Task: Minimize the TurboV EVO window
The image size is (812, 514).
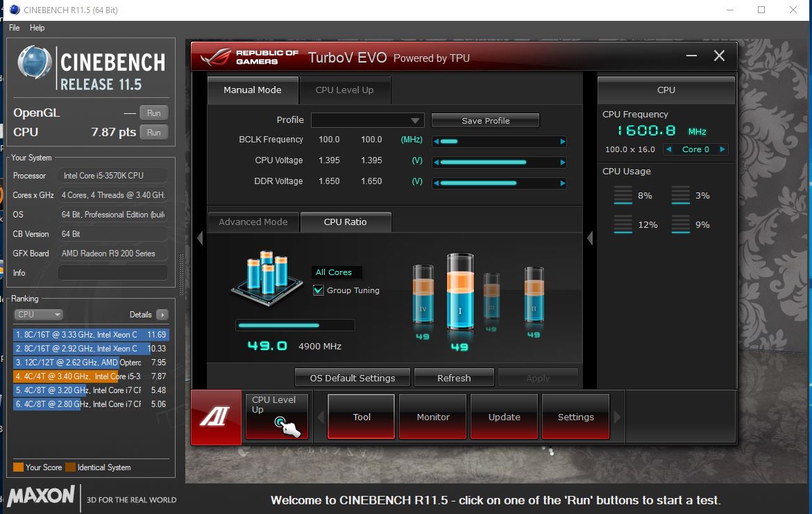Action: (691, 56)
